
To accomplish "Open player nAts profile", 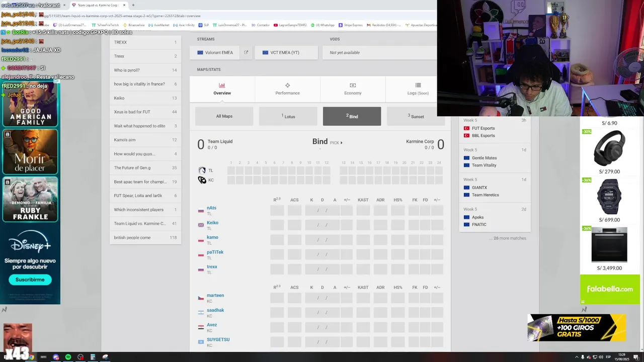I will pos(211,208).
